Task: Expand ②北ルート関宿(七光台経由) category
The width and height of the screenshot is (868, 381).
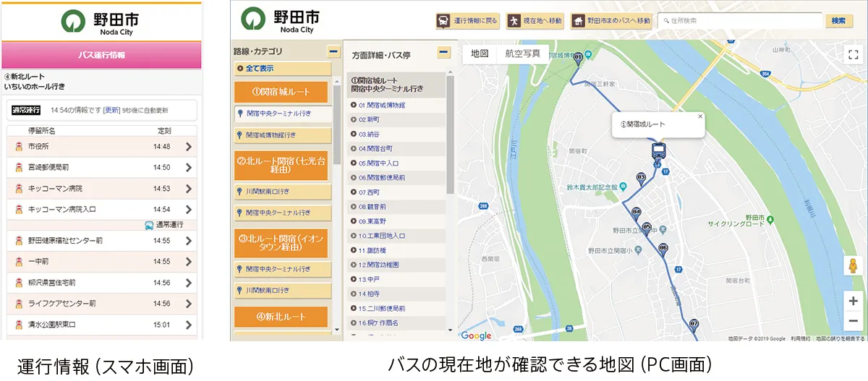Action: (281, 166)
